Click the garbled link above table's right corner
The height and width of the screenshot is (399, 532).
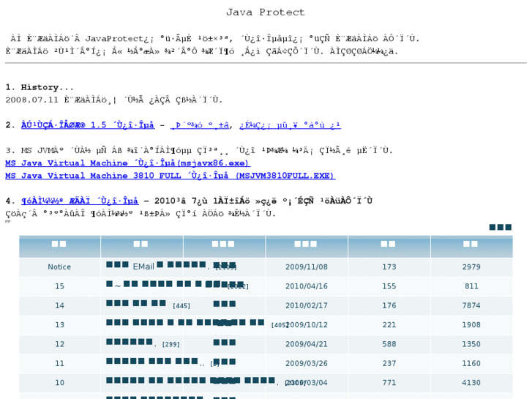point(501,227)
